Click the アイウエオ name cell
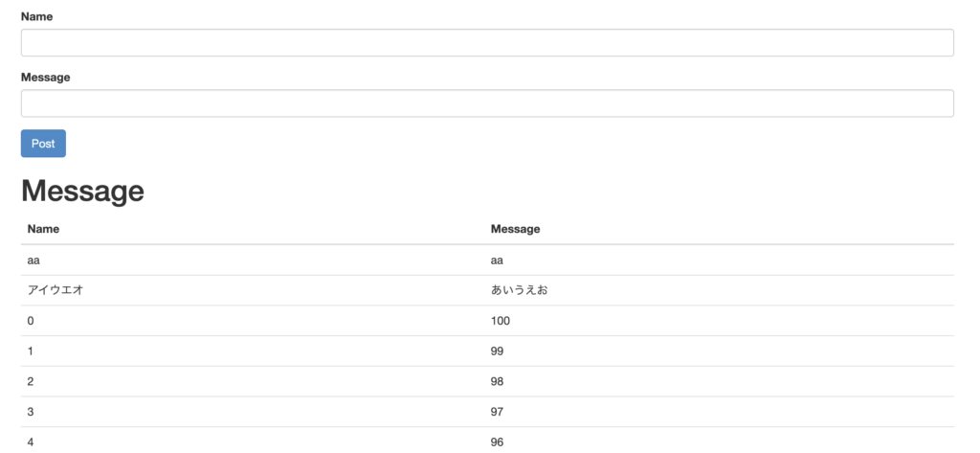Viewport: 980px width, 453px height. 253,290
